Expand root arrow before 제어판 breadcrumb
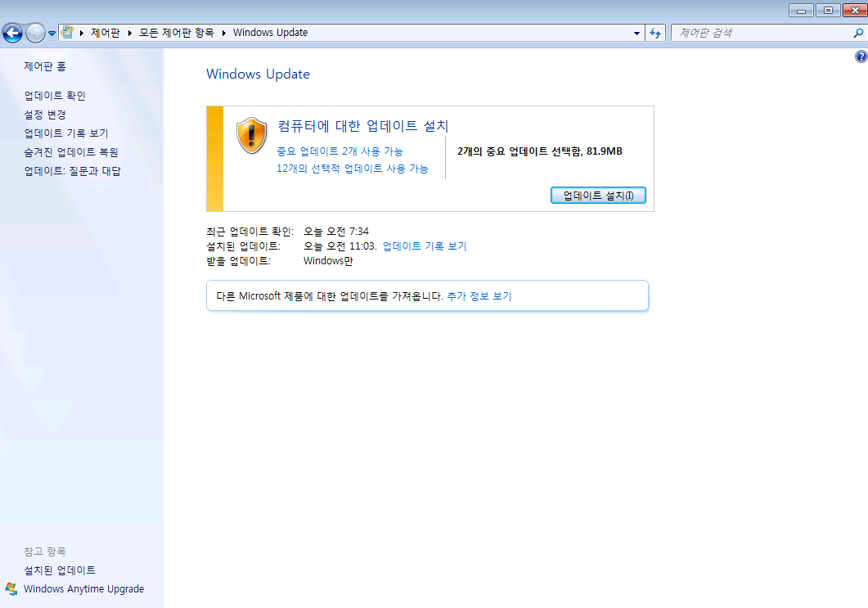The width and height of the screenshot is (868, 608). (81, 34)
